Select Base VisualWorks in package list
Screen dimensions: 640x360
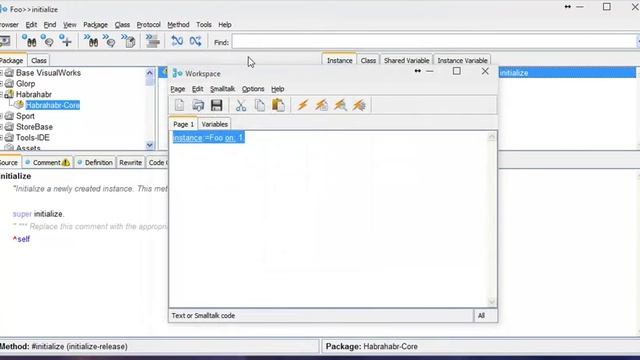(x=48, y=73)
